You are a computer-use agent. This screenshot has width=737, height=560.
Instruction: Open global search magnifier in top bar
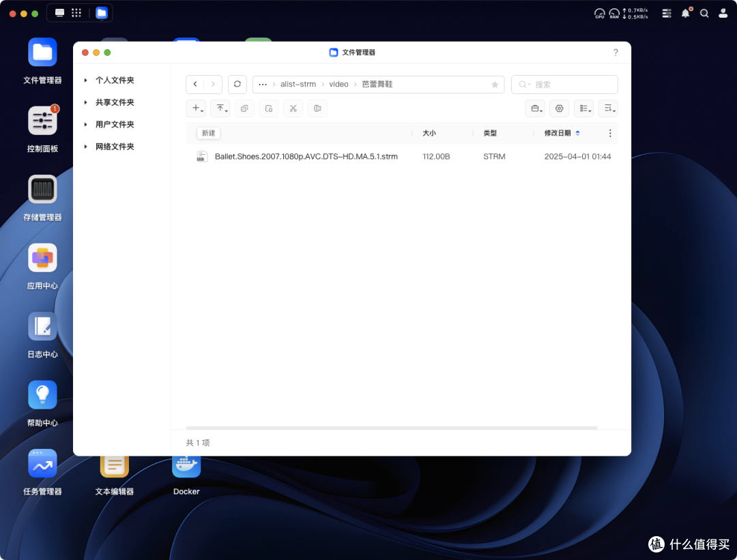tap(704, 13)
